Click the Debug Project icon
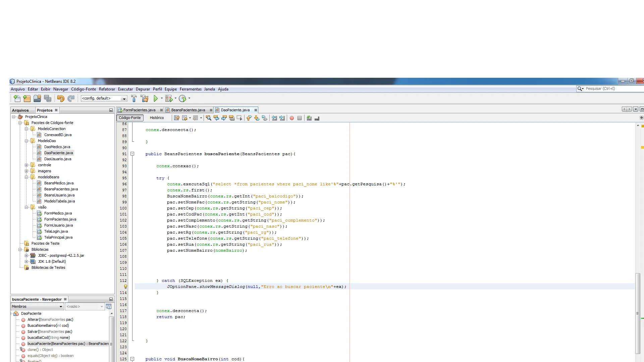Viewport: 644px width, 362px height. click(x=169, y=99)
